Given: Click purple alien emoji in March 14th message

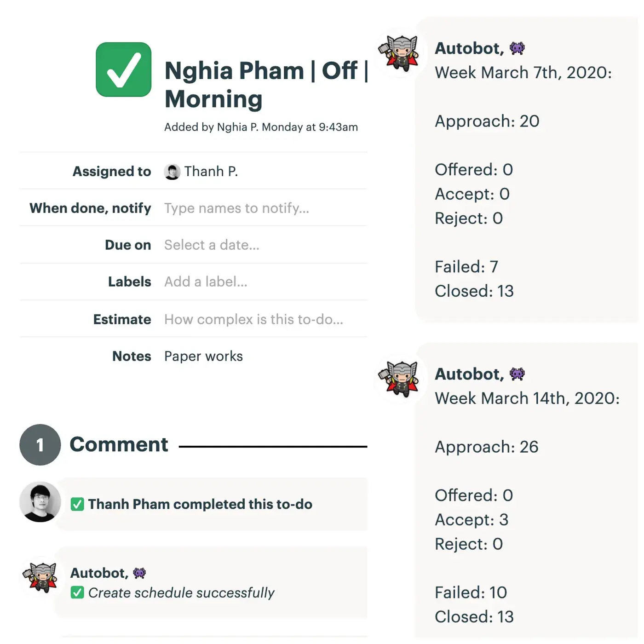Looking at the screenshot, I should click(517, 374).
